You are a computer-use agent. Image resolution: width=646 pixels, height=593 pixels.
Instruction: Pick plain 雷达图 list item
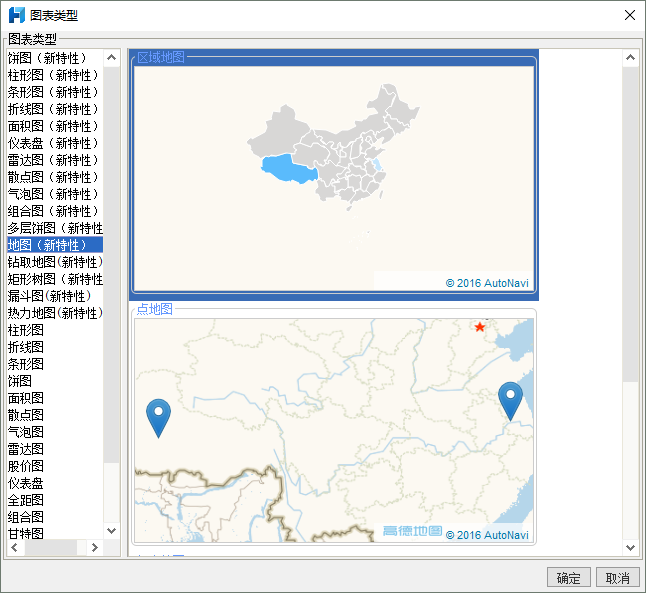pyautogui.click(x=55, y=449)
